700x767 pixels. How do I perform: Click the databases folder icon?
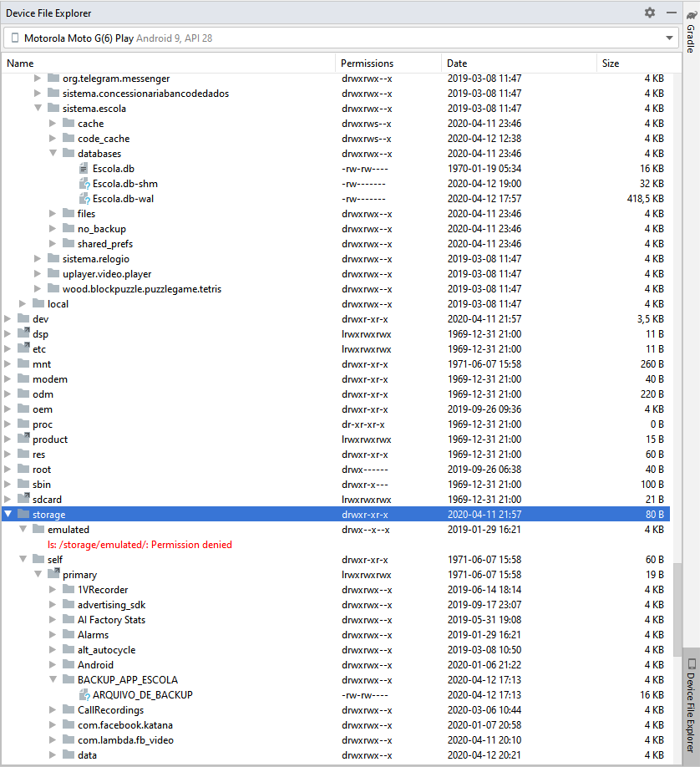[68, 153]
